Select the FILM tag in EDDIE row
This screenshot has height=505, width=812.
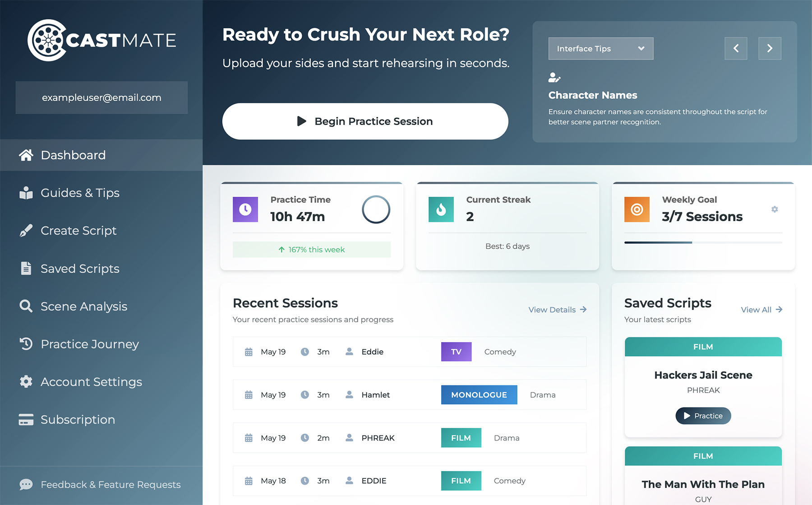coord(461,481)
